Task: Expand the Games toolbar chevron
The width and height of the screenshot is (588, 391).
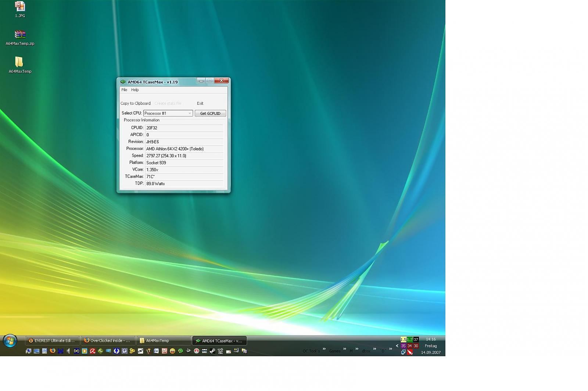Action: (x=345, y=349)
